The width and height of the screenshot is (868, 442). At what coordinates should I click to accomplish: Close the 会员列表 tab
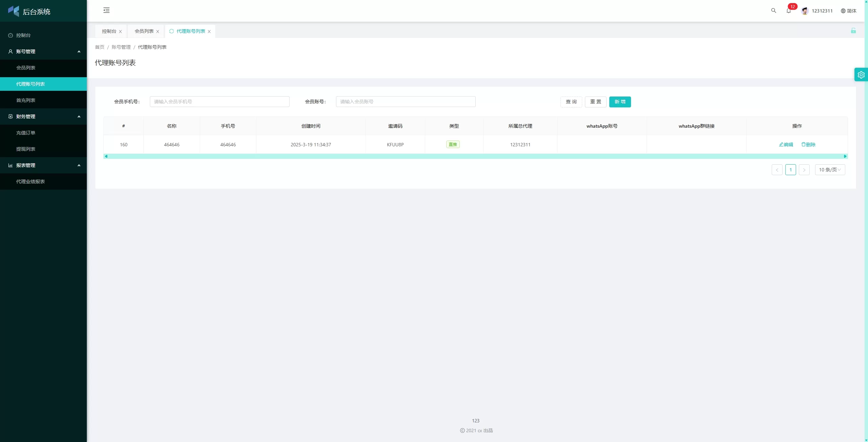coord(158,31)
